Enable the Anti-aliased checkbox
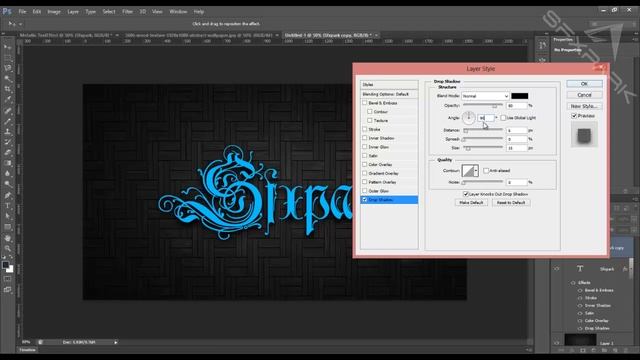This screenshot has height=360, width=640. point(486,171)
